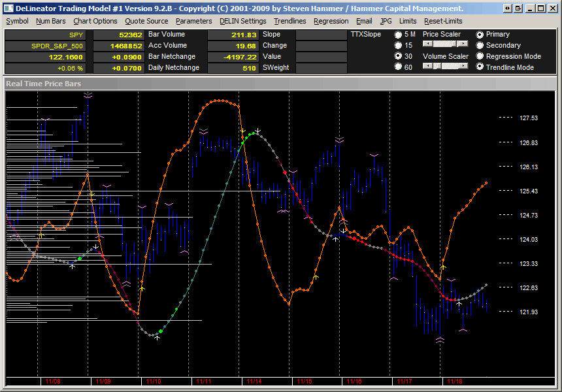Click the 127.53 price level label

(x=529, y=118)
